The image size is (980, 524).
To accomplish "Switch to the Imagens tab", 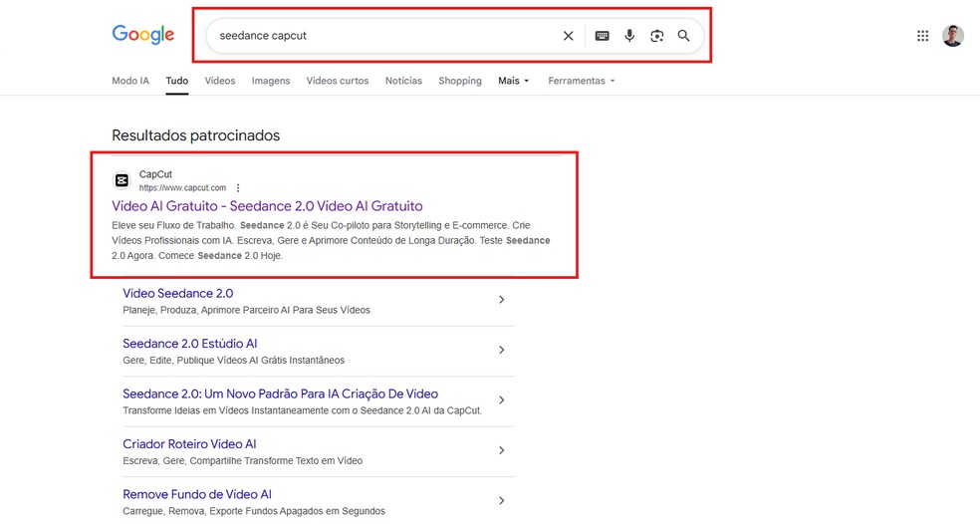I will 271,81.
